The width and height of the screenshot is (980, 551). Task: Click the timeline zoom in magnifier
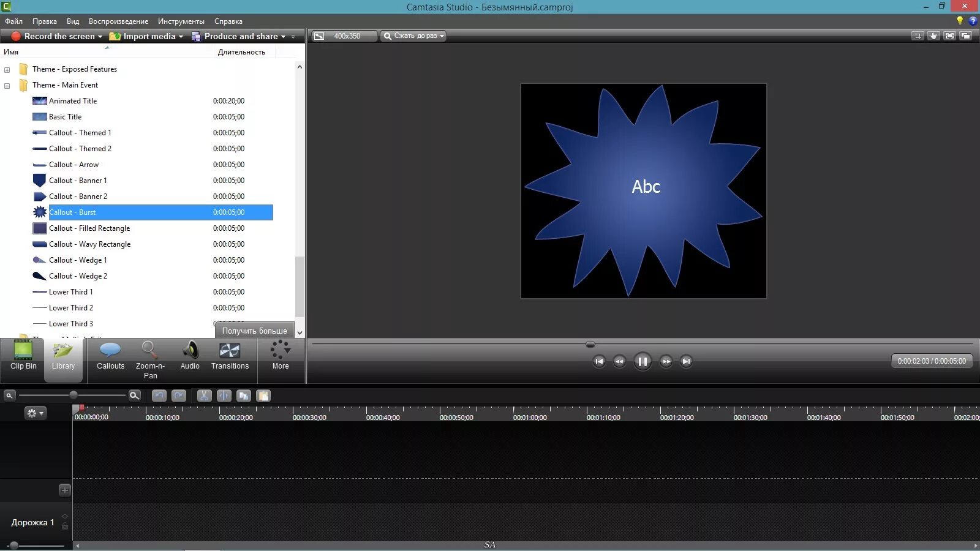pos(135,395)
